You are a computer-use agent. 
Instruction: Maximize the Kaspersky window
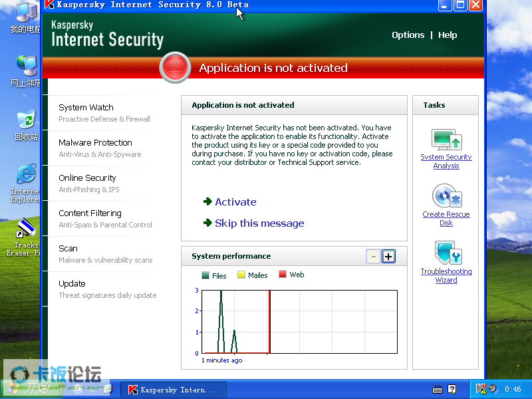(460, 5)
